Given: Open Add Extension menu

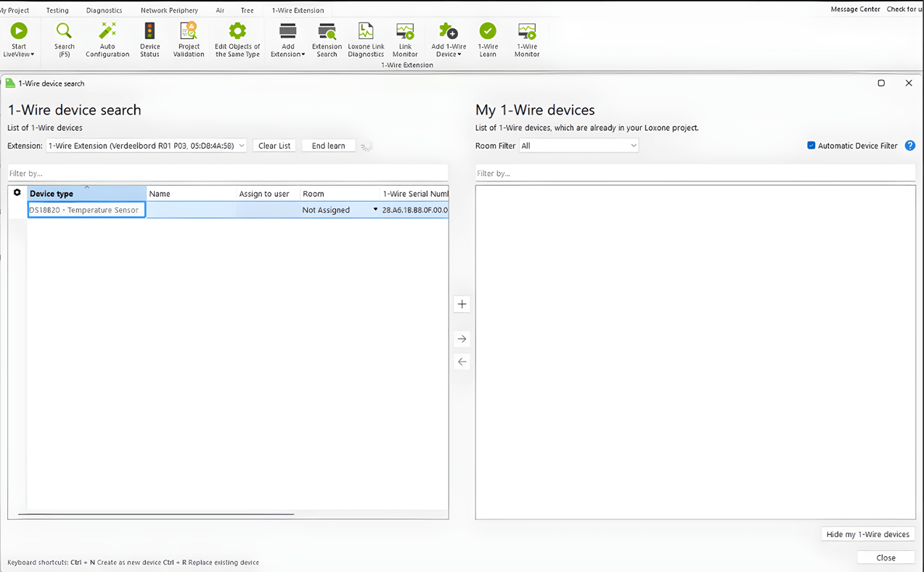Looking at the screenshot, I should pos(287,39).
